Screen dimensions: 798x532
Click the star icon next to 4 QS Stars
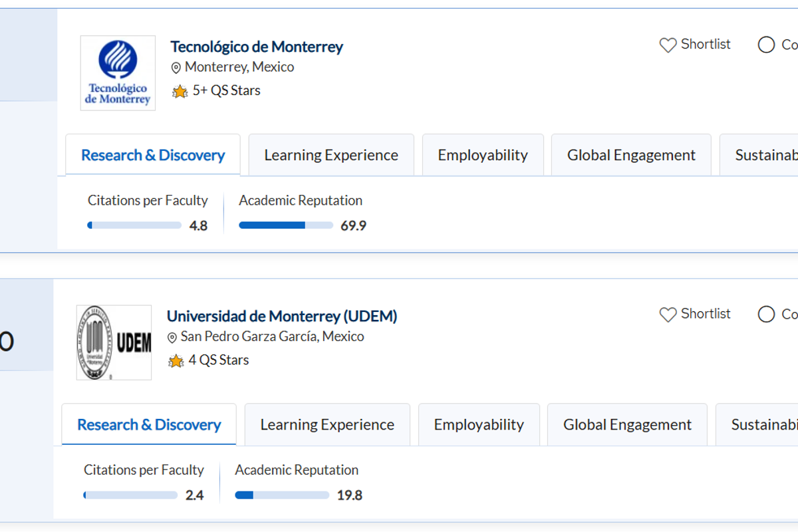175,360
